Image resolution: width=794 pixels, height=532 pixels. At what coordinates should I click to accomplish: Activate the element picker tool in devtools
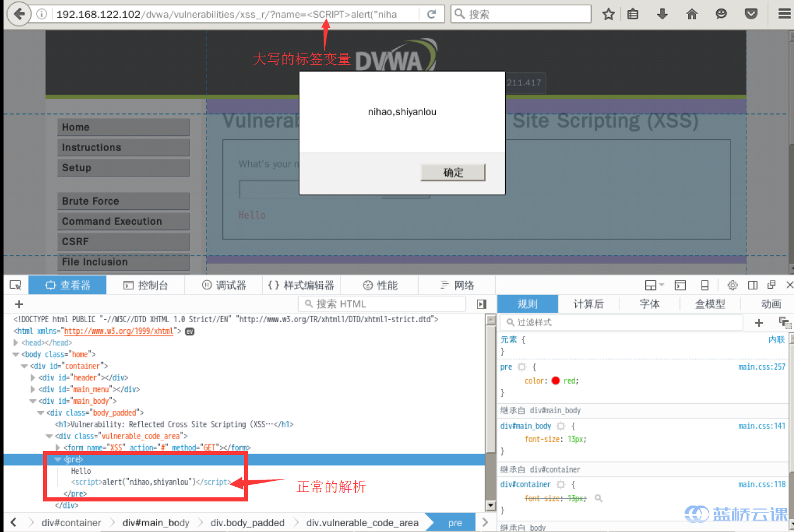(x=16, y=285)
